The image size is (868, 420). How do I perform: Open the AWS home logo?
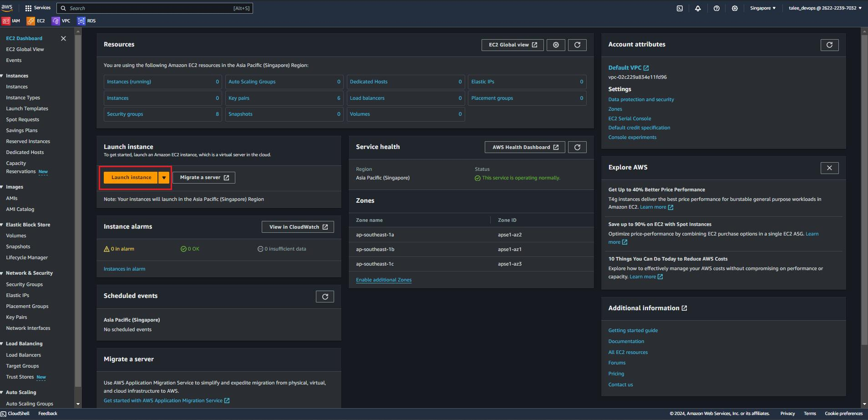coord(7,8)
